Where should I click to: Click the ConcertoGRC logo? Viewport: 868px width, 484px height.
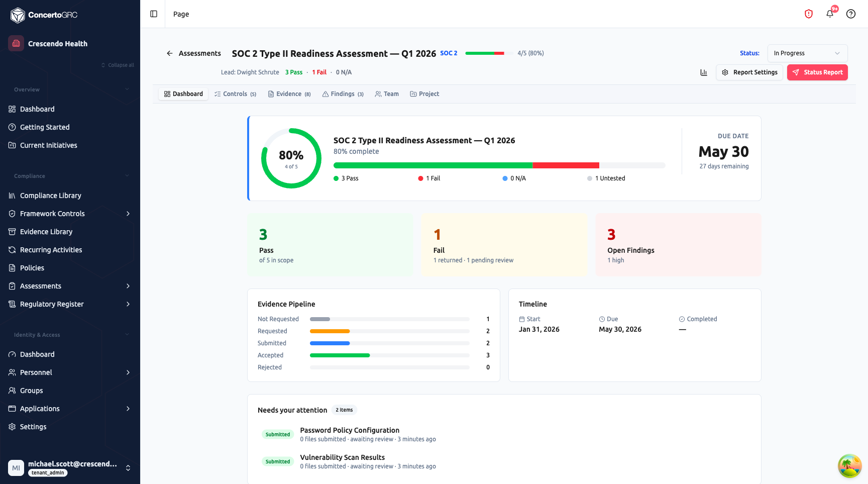tap(44, 15)
